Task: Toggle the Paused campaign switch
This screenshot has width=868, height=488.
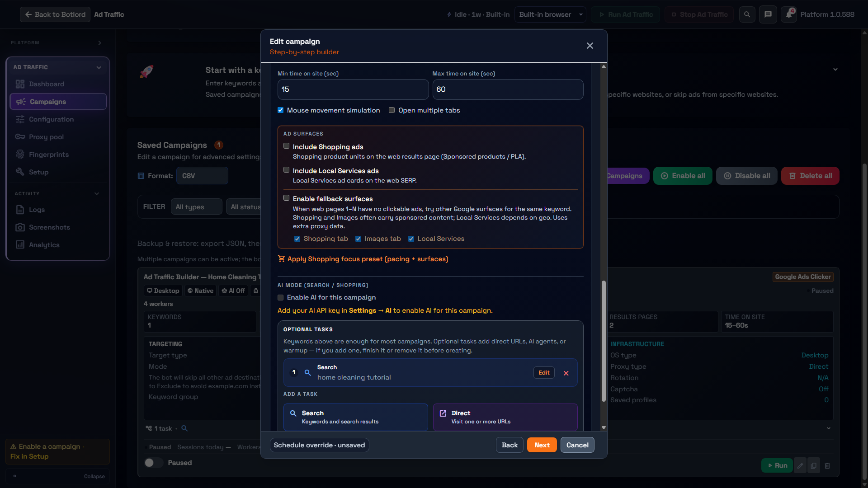Action: (x=154, y=463)
